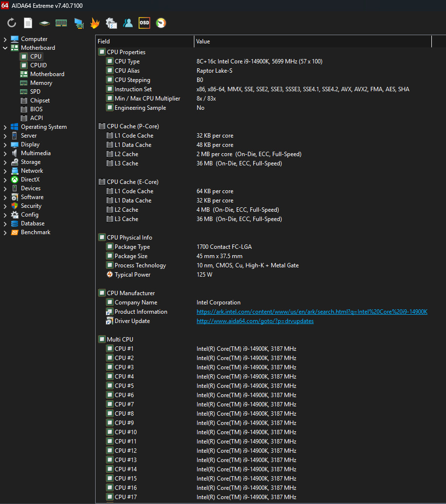Expand the Computer tree node
Image resolution: width=446 pixels, height=504 pixels.
click(5, 39)
